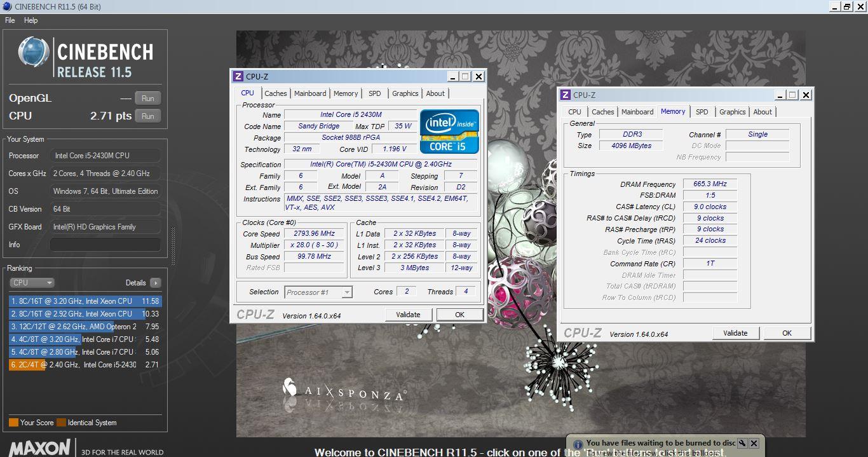Click the memory Type value DDR3
The width and height of the screenshot is (868, 457).
click(630, 135)
